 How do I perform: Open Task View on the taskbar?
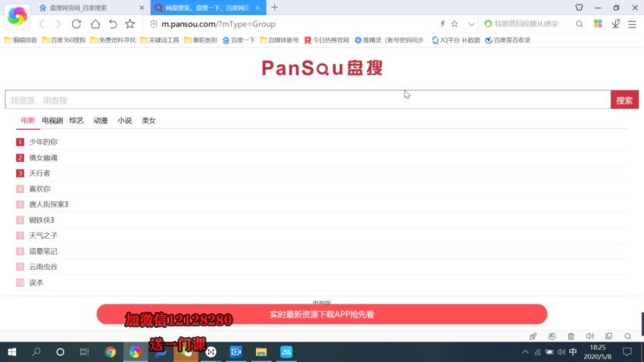84,352
